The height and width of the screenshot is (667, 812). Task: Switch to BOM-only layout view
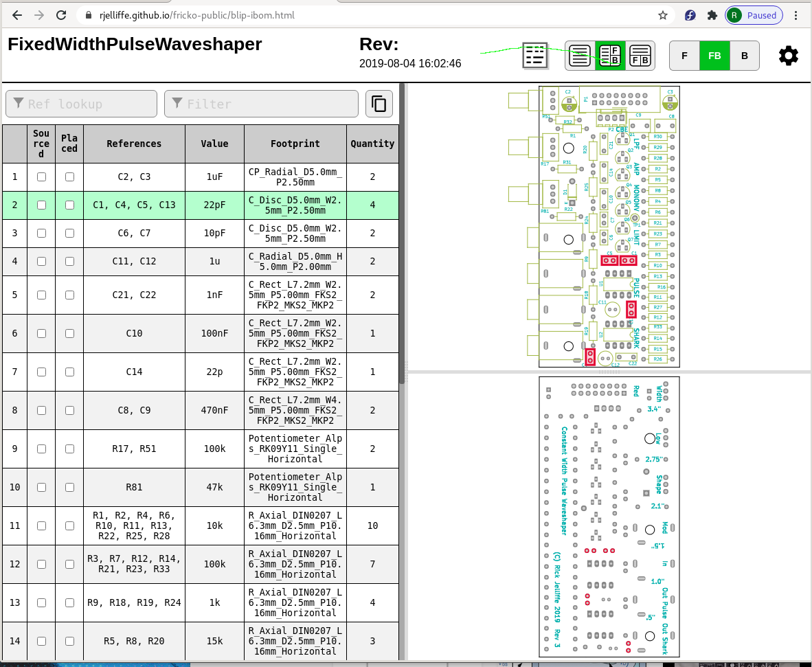(x=580, y=56)
